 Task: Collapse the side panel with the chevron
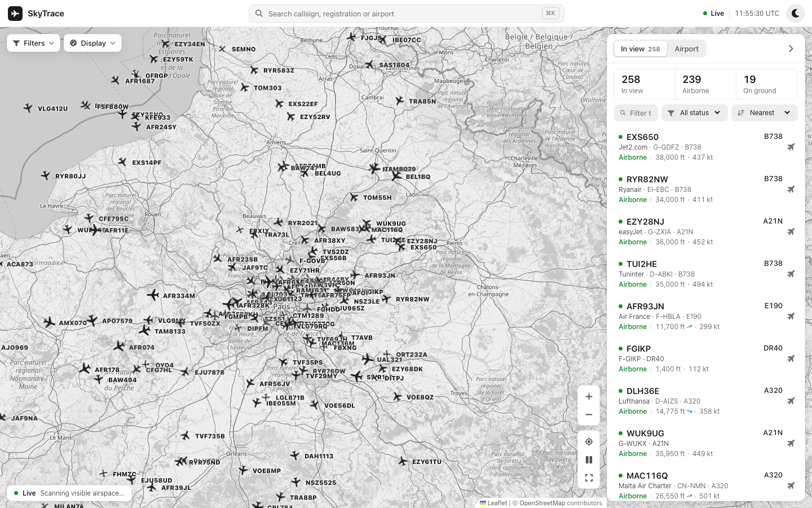[x=791, y=49]
